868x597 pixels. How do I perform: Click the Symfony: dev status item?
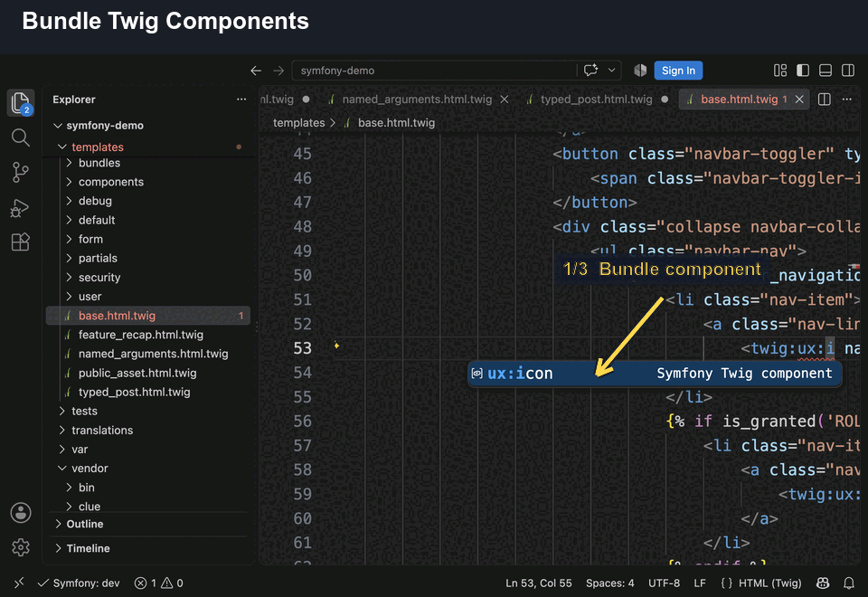coord(79,583)
